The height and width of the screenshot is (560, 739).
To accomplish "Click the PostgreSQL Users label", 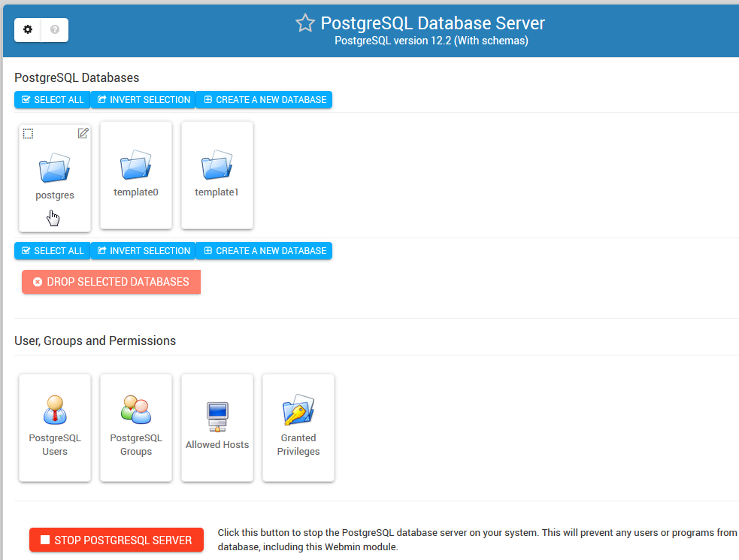I will pyautogui.click(x=55, y=444).
